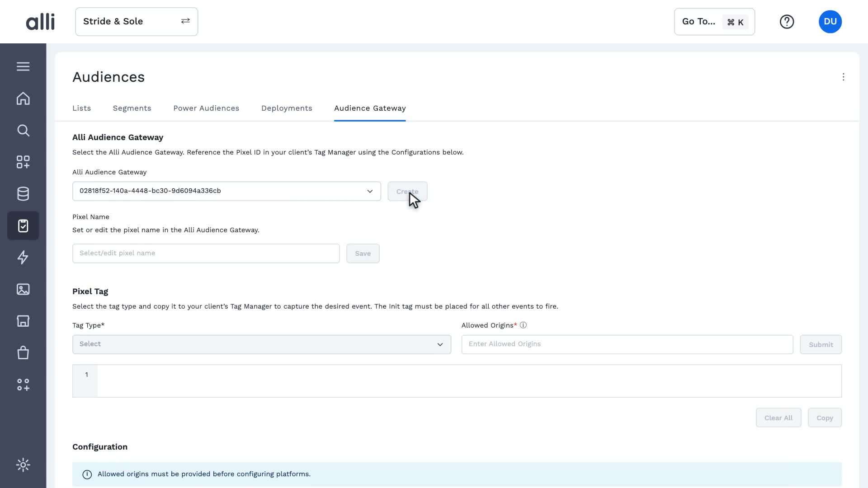Open the Tag Type select dropdown
Screen dimensions: 868x488
[x=262, y=344]
